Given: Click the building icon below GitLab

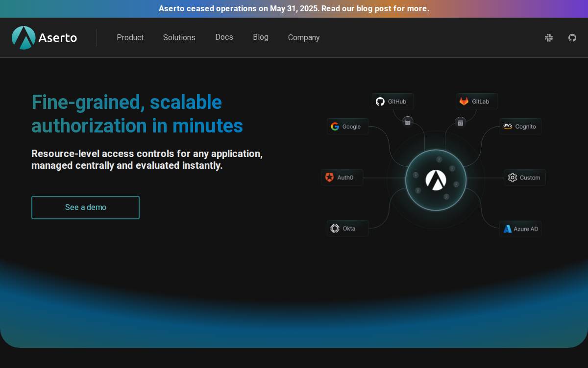Looking at the screenshot, I should tap(461, 123).
